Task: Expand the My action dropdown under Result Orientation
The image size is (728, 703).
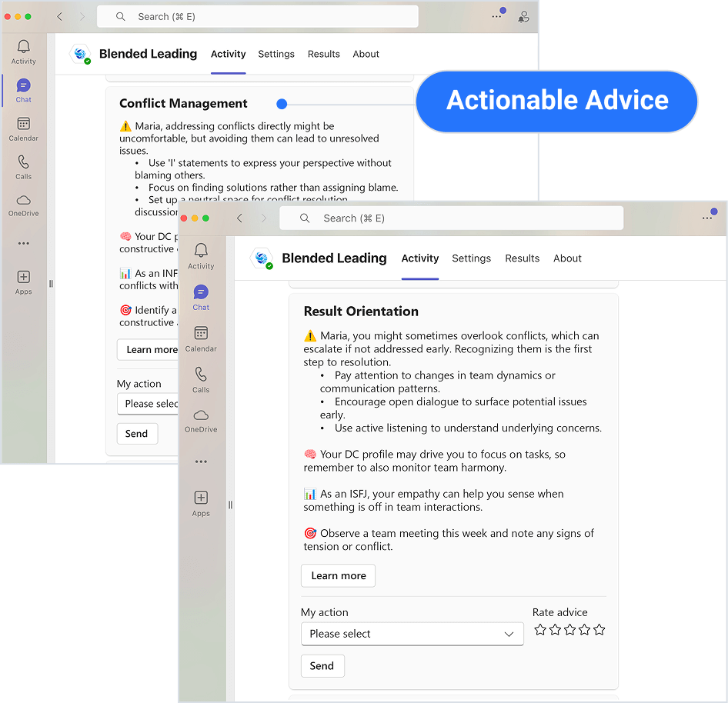Action: coord(412,634)
